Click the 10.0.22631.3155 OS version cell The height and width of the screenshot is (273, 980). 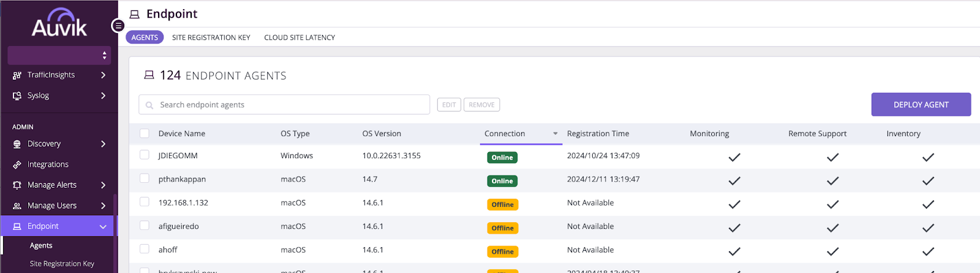click(391, 156)
